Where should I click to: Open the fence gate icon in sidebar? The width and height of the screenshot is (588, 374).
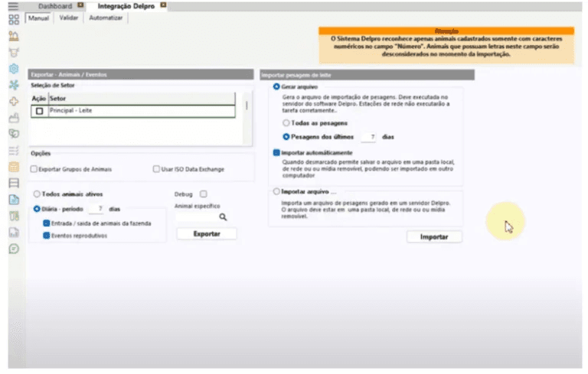coord(14,184)
